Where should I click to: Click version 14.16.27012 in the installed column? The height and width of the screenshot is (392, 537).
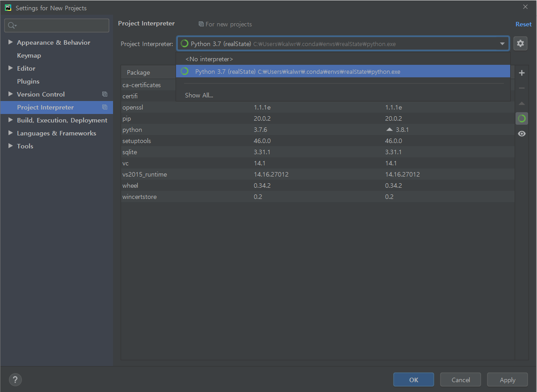271,174
